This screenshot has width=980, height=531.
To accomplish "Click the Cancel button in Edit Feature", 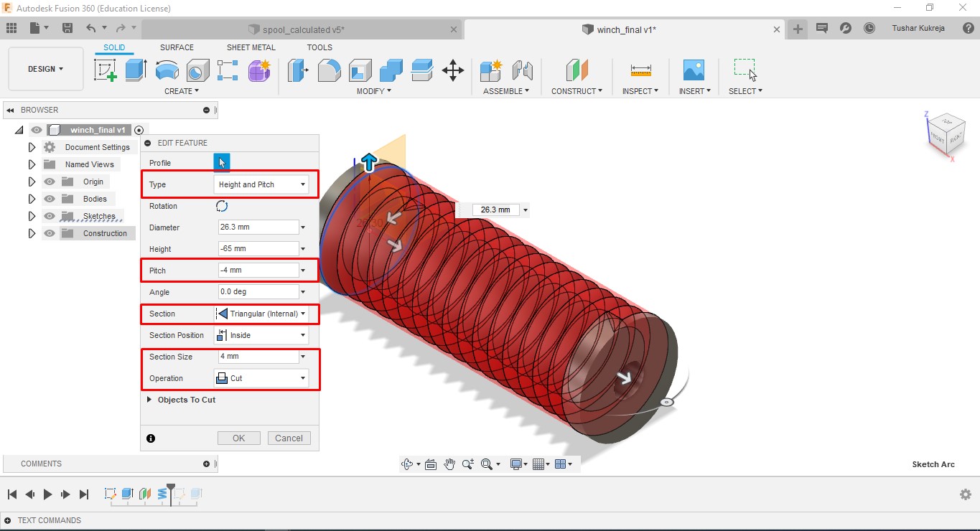I will tap(289, 438).
